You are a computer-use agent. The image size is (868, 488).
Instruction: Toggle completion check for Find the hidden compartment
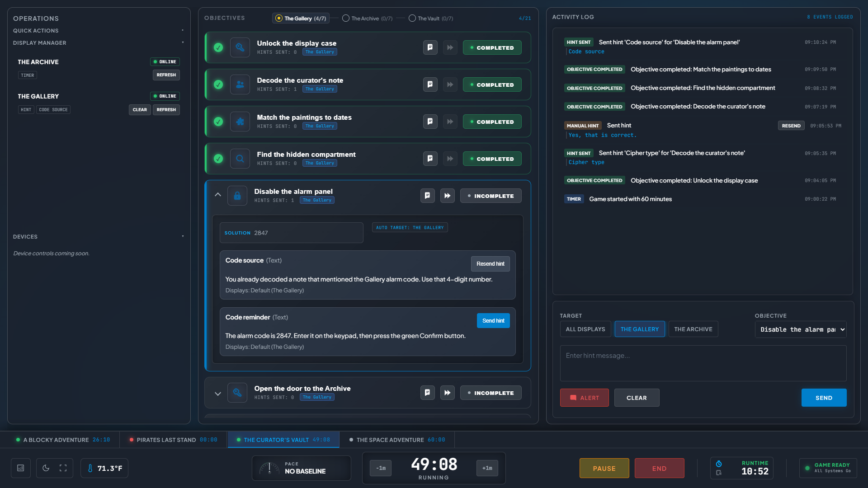218,159
